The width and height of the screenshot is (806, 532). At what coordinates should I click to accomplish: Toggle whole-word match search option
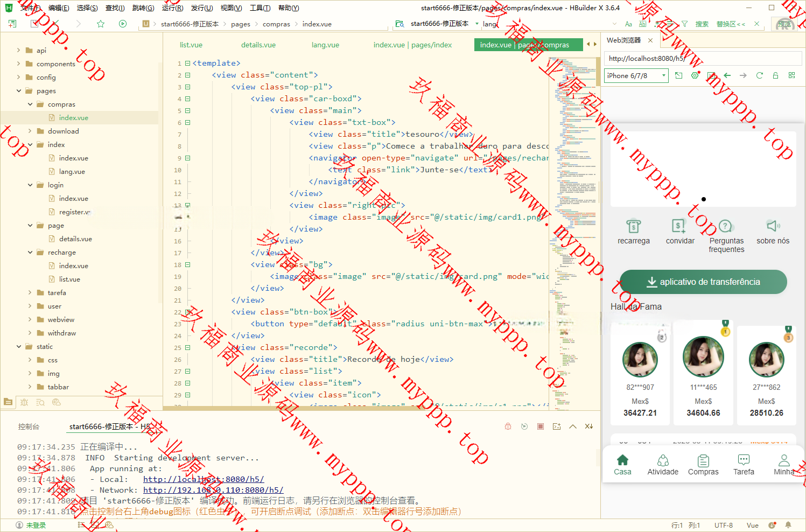(642, 24)
